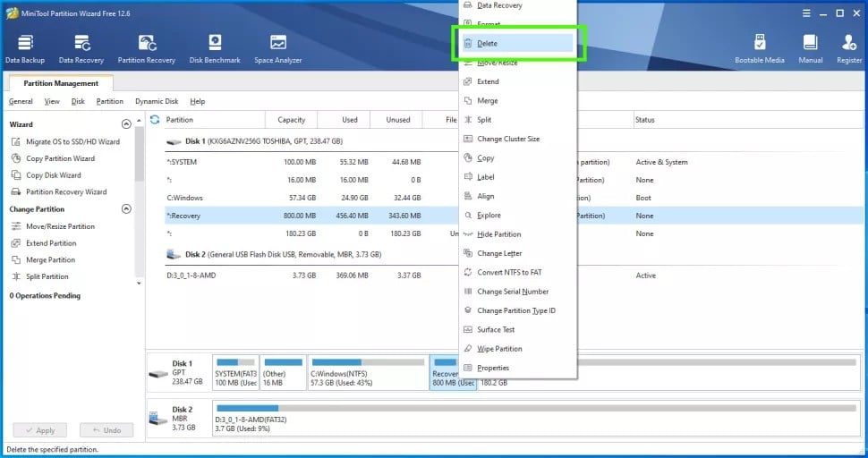Click the Properties icon in context menu
Screen dimensions: 868x458
(468, 368)
